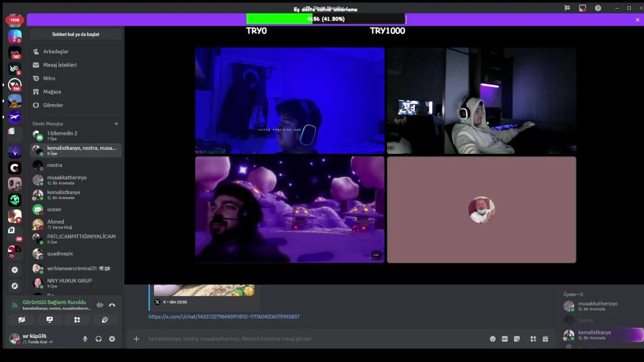Open server with 114 notification badge

click(15, 85)
